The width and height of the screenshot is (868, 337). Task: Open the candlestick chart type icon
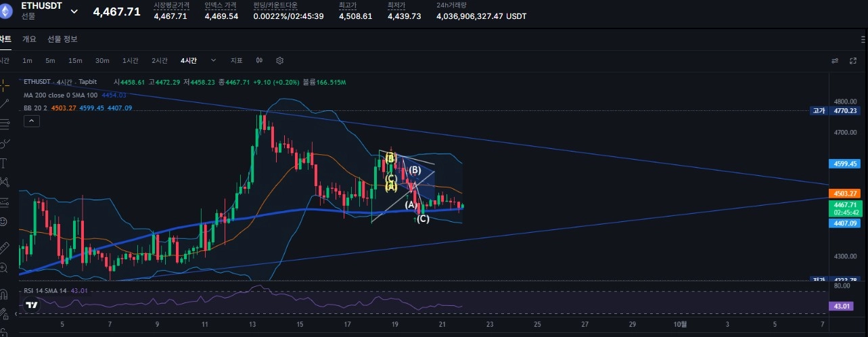(259, 60)
